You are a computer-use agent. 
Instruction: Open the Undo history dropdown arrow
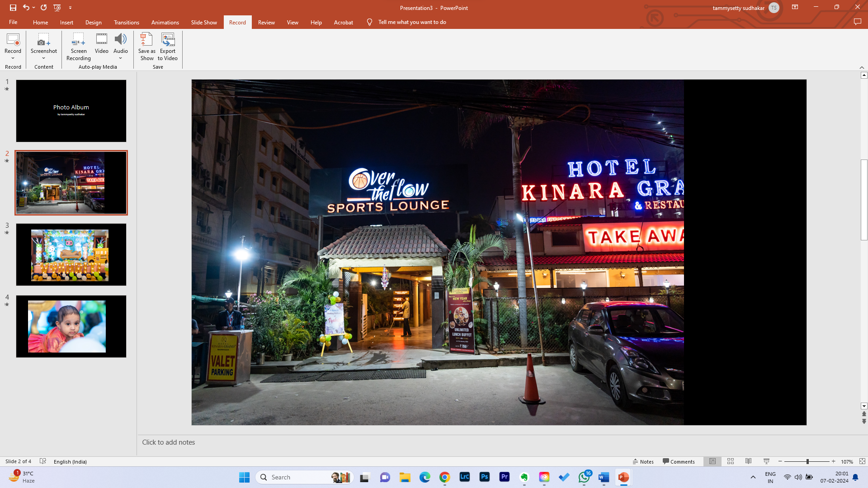click(x=33, y=8)
